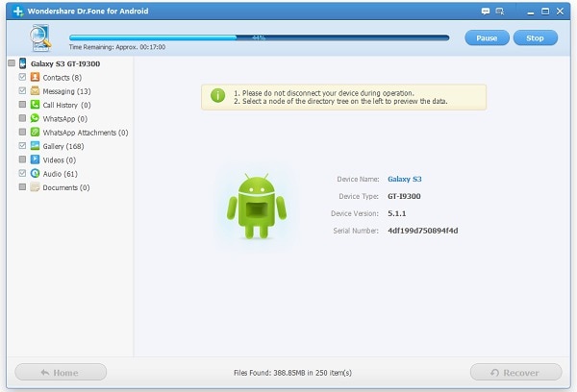Select the WhatsApp (0) node
This screenshot has width=577, height=392.
pos(65,119)
